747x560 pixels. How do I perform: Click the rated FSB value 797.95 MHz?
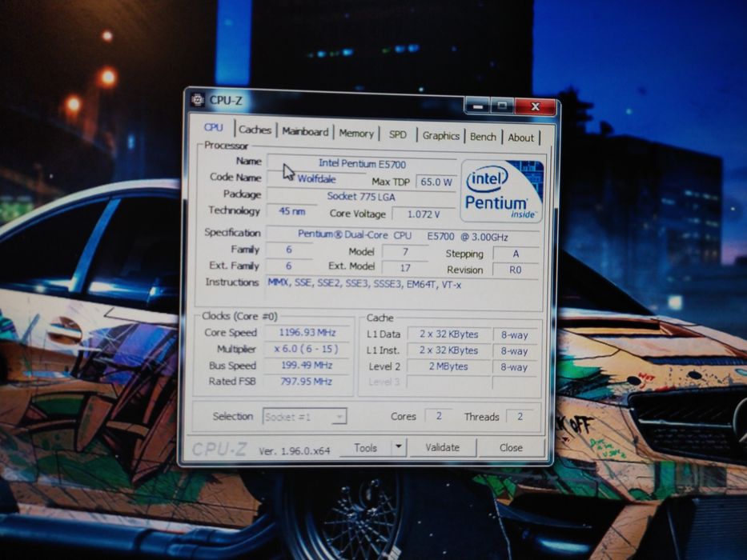click(307, 382)
